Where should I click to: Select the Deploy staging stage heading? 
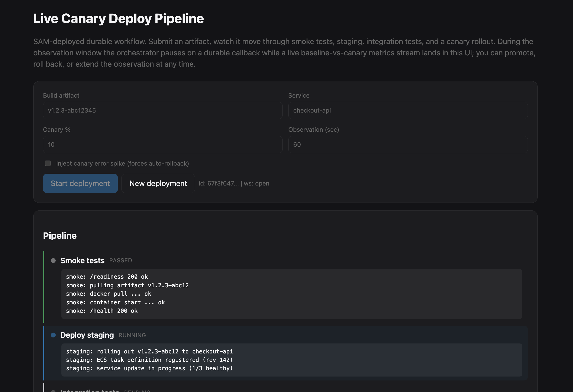(x=87, y=335)
